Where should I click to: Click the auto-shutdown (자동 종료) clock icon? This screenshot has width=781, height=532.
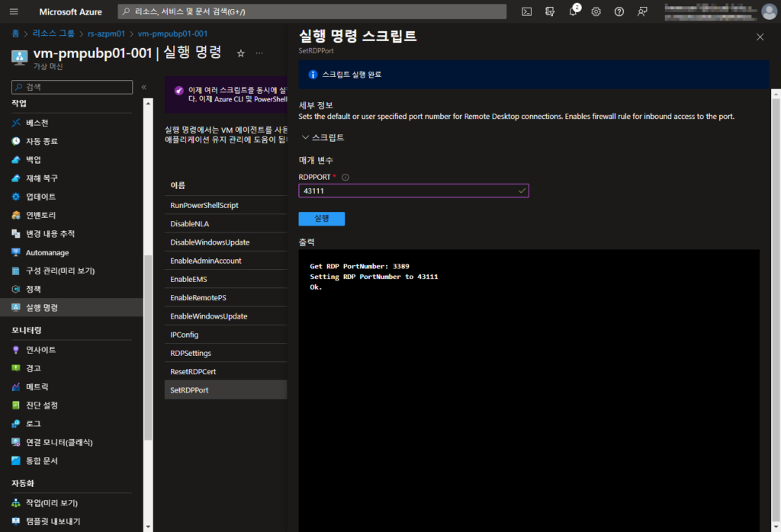pos(16,141)
